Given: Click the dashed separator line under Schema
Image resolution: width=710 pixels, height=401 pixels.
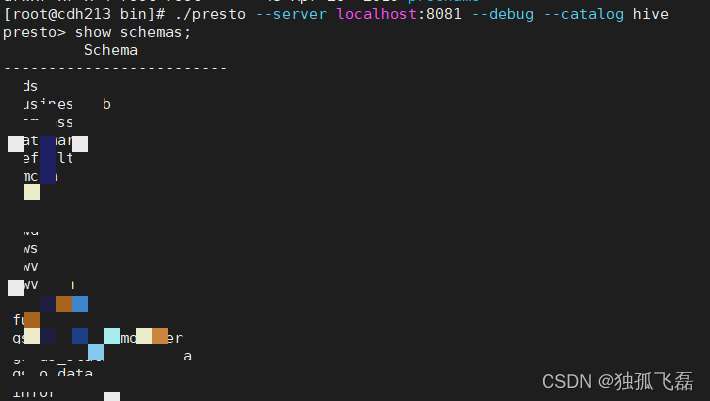Looking at the screenshot, I should coord(115,68).
